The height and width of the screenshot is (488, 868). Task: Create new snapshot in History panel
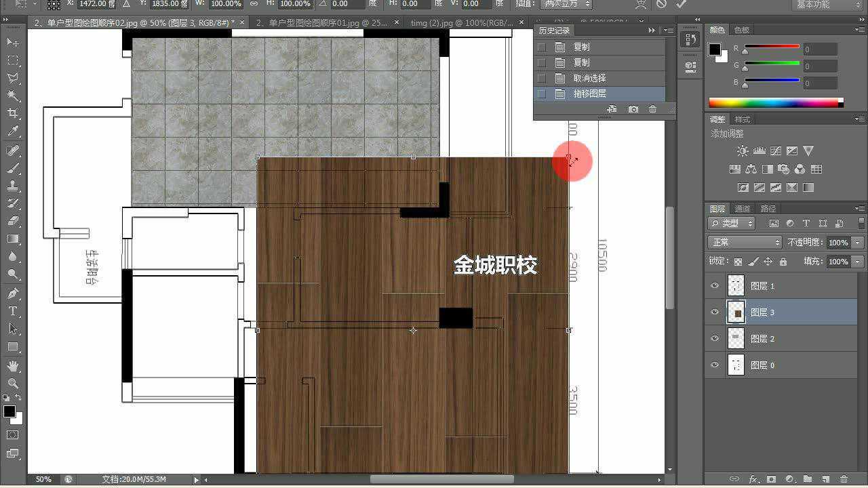pyautogui.click(x=633, y=109)
